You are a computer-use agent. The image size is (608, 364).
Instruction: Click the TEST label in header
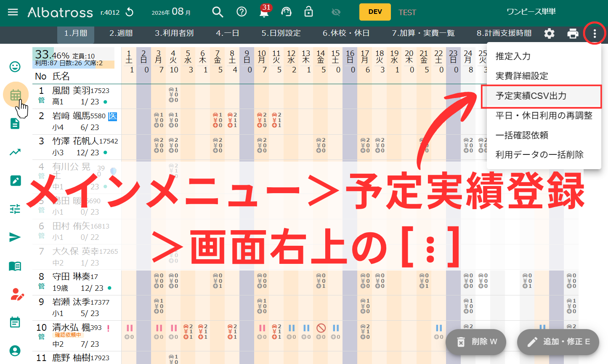pos(407,13)
